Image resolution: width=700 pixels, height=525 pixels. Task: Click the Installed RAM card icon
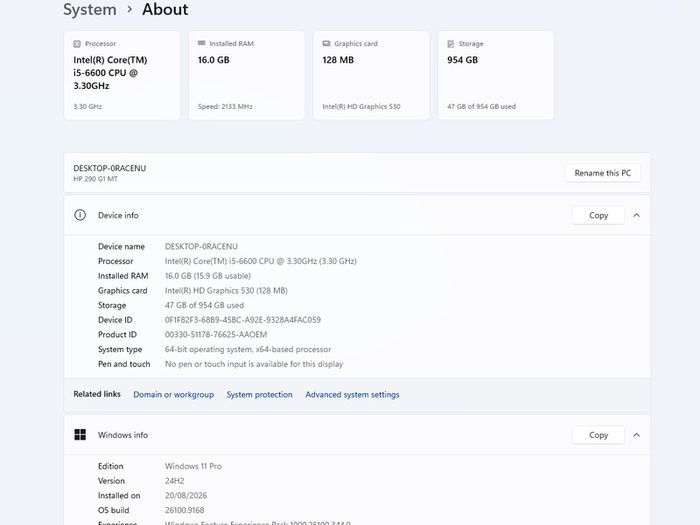click(x=201, y=43)
